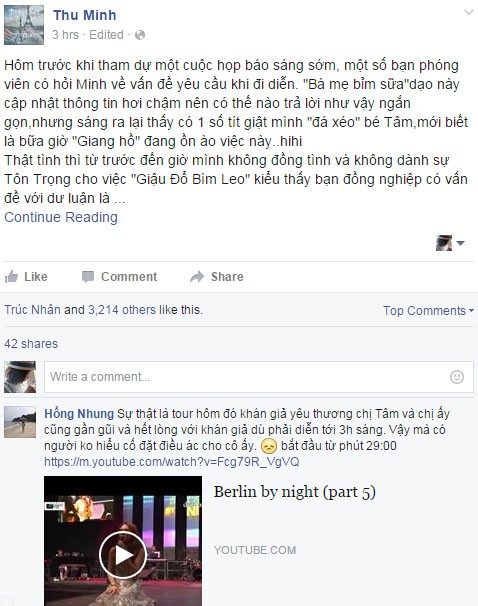Open the emoji picker in comment box

457,377
